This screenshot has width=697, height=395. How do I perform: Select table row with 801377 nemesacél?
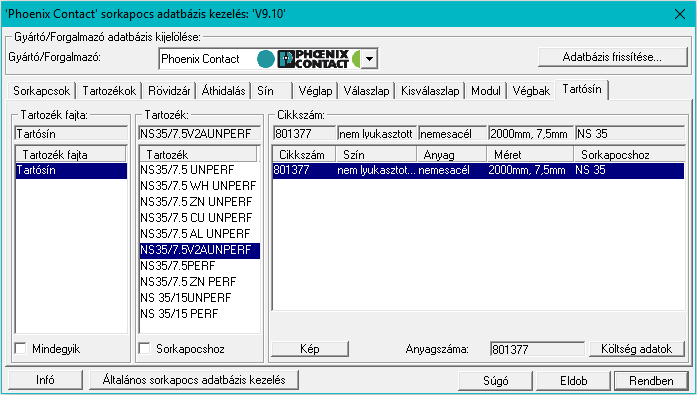[x=478, y=170]
